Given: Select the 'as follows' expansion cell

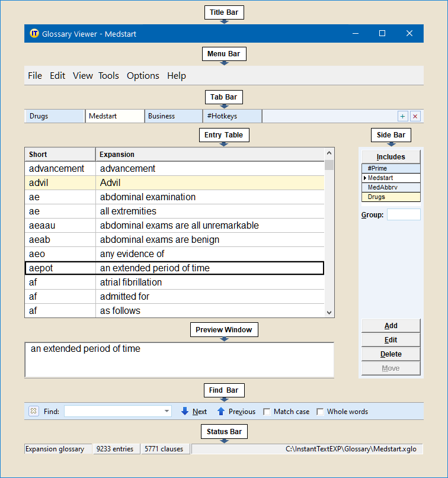Looking at the screenshot, I should click(210, 310).
